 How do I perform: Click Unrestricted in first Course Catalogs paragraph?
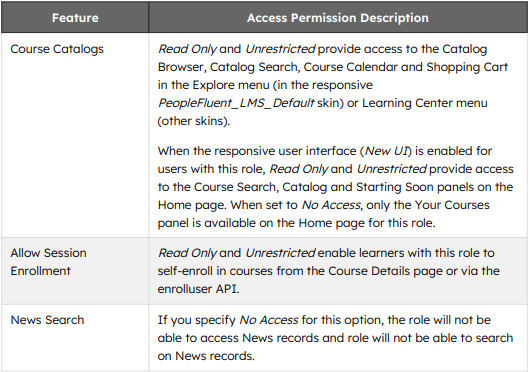tap(280, 49)
